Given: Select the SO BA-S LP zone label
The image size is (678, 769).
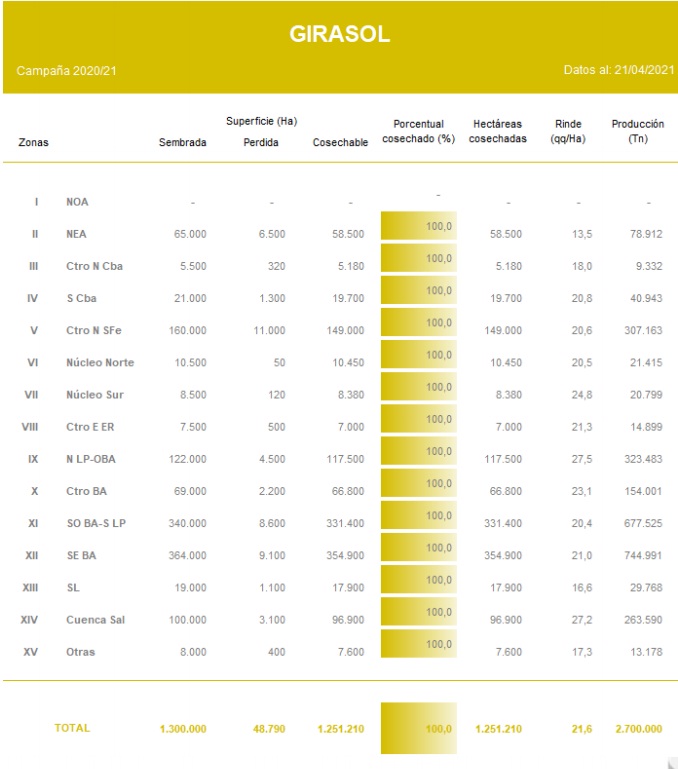Looking at the screenshot, I should pyautogui.click(x=98, y=524).
